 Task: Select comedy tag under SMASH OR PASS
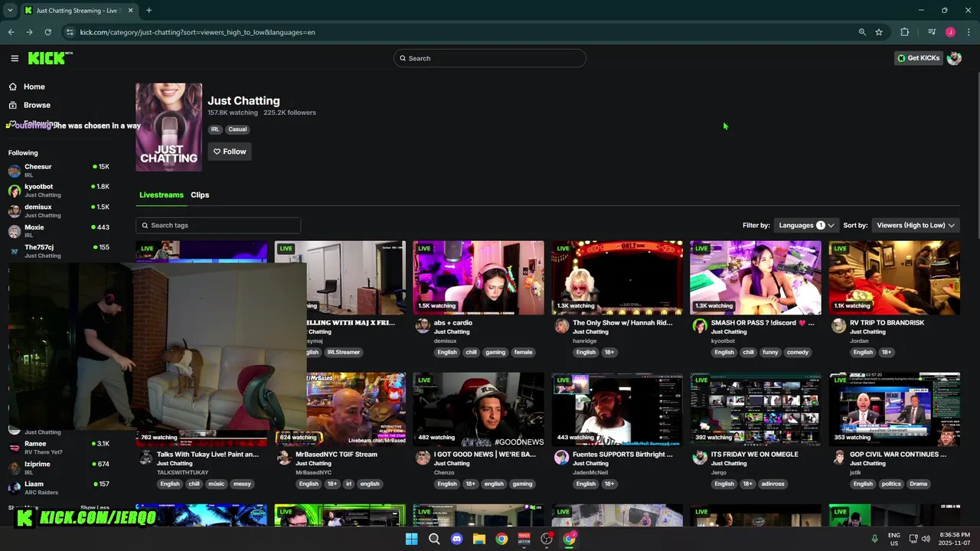point(798,352)
